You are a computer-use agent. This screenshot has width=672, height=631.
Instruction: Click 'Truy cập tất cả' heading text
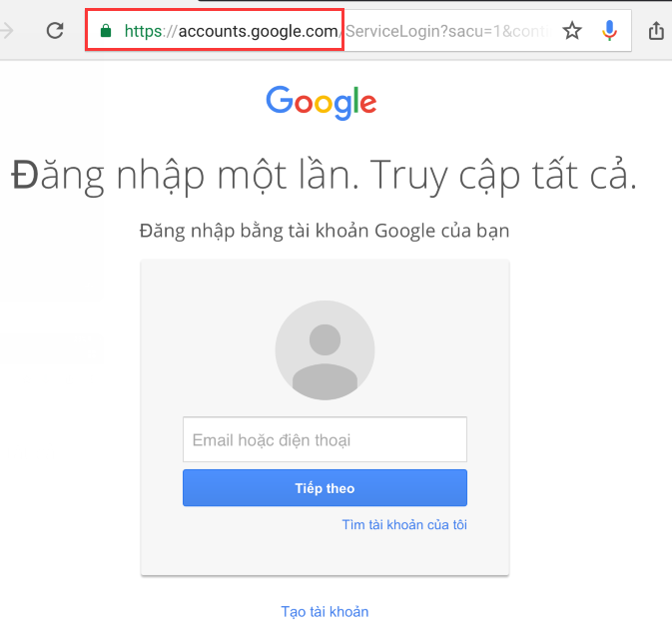[503, 176]
